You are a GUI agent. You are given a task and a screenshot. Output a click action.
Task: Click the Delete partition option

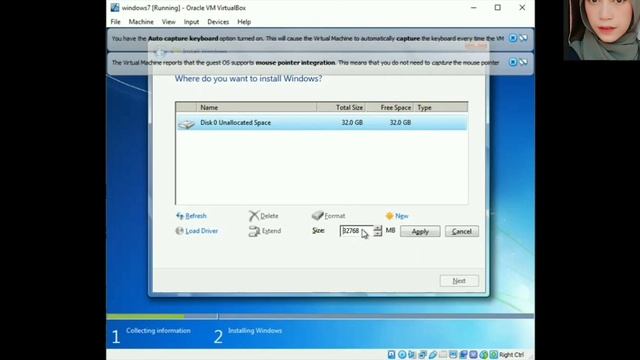click(x=264, y=216)
